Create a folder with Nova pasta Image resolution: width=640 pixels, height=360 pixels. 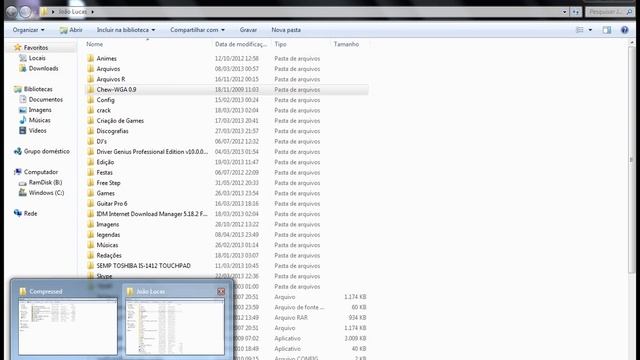click(286, 30)
